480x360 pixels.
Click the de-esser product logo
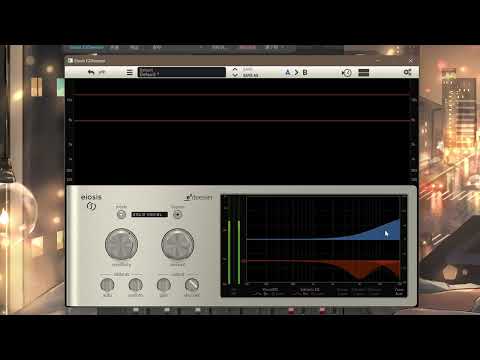click(x=199, y=197)
